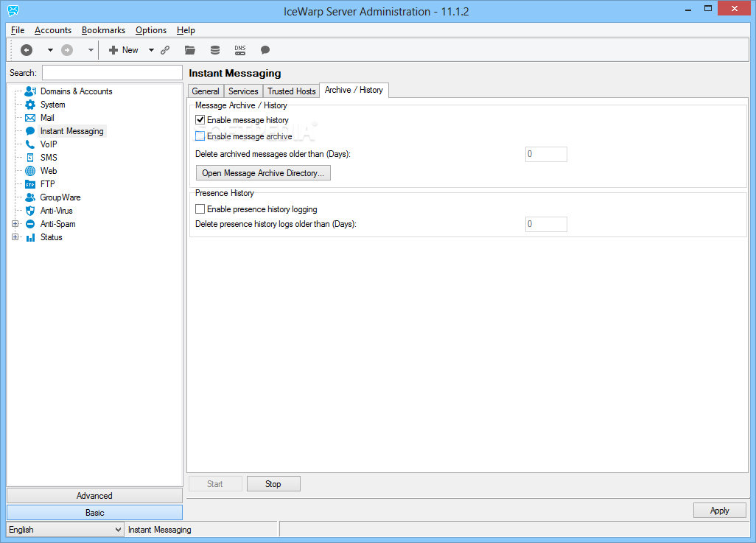Click the Anti-Virus shield icon
756x543 pixels.
click(30, 211)
